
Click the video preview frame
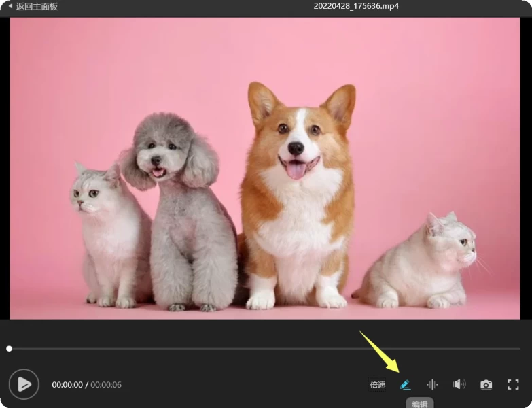pyautogui.click(x=265, y=169)
